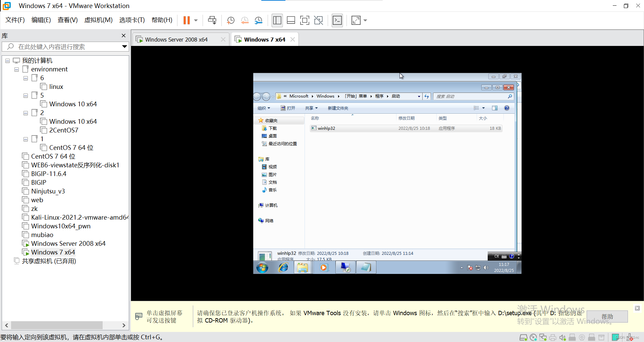Open the 帮助(H) menu
The height and width of the screenshot is (342, 644).
(162, 20)
